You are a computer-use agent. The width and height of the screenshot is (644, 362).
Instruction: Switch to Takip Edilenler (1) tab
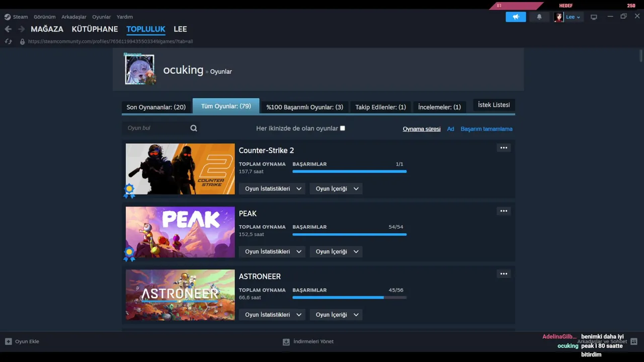[x=381, y=107]
